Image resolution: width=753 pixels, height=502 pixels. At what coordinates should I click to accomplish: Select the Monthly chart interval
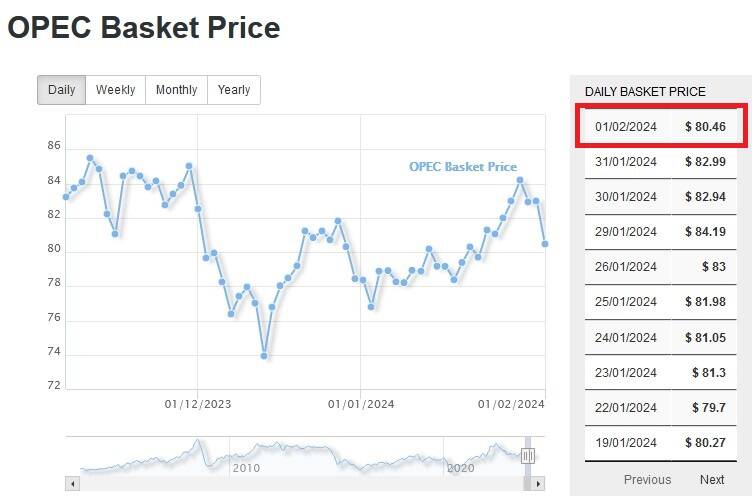pos(176,90)
